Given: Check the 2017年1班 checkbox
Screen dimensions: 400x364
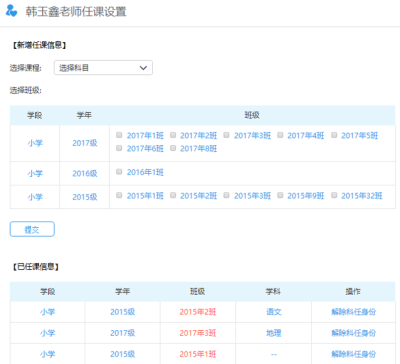Looking at the screenshot, I should [119, 135].
